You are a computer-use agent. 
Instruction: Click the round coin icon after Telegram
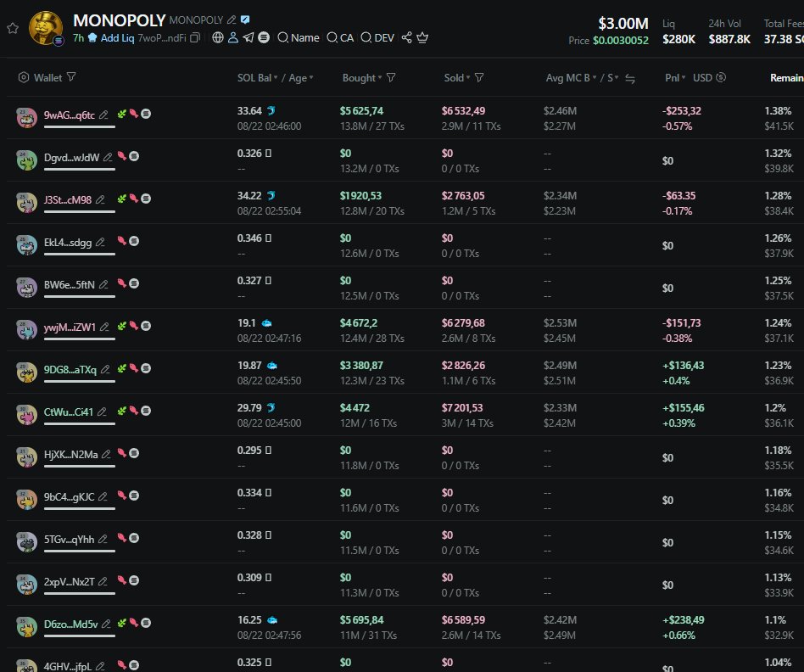264,37
